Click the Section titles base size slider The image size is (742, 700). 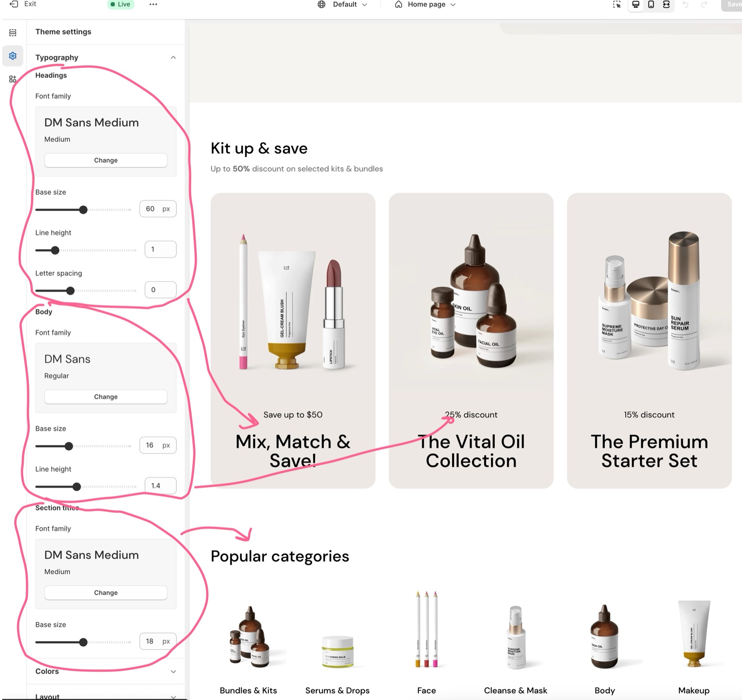pos(83,642)
